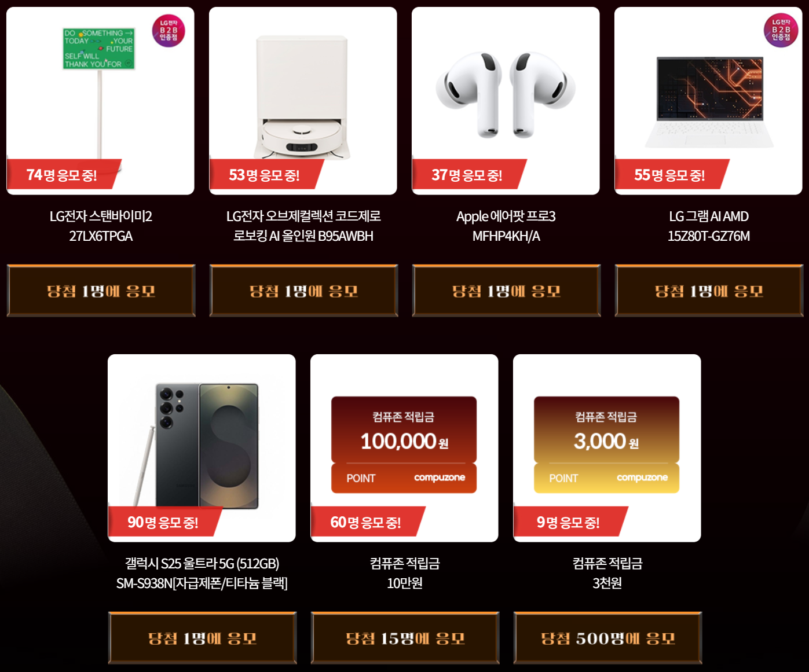
Task: Click the LG StanbyME 2 product image
Action: pos(100,101)
